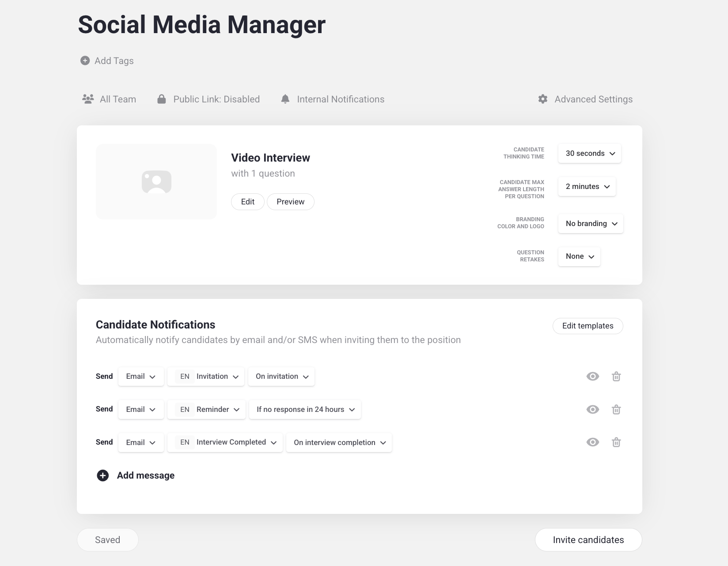
Task: Click the Saved button
Action: coord(108,540)
